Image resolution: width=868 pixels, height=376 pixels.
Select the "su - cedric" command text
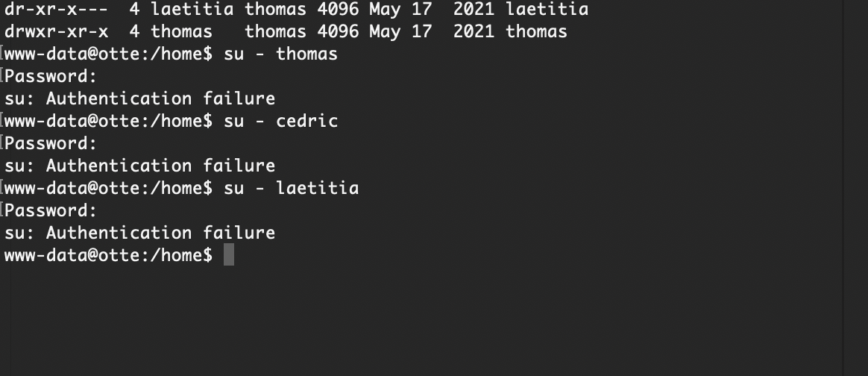280,121
